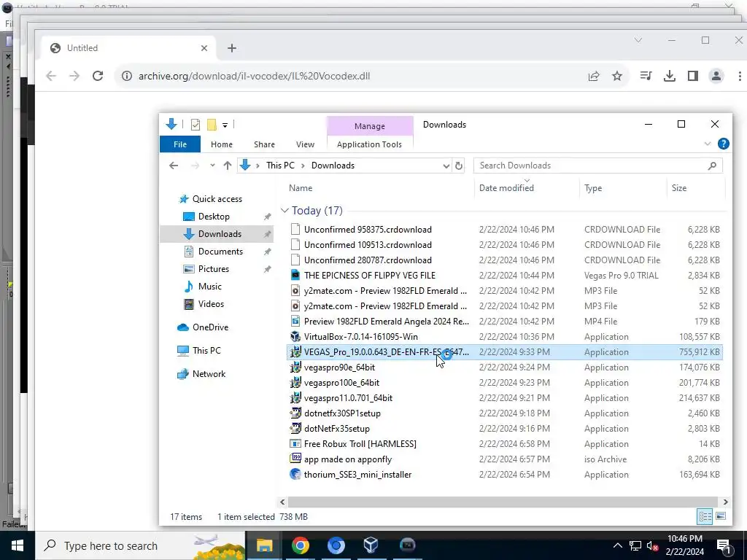The height and width of the screenshot is (560, 747).
Task: Open Customize Quick Access Toolbar dropdown
Action: pos(225,125)
